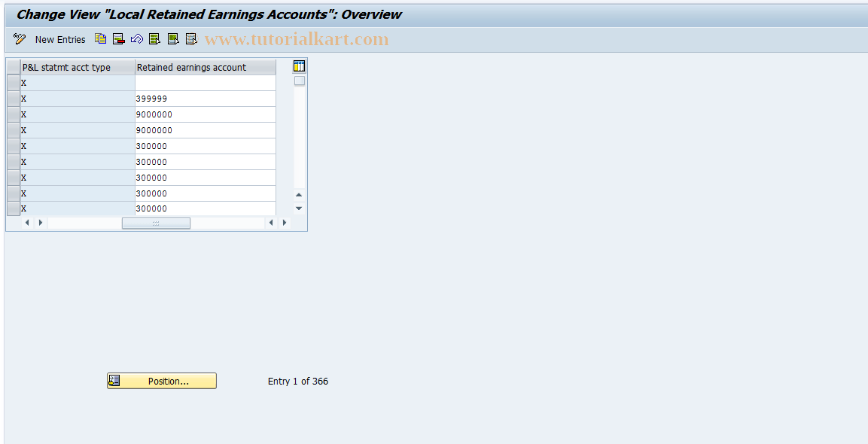The image size is (868, 444).
Task: Select the row containing account 9000000
Action: [13, 114]
